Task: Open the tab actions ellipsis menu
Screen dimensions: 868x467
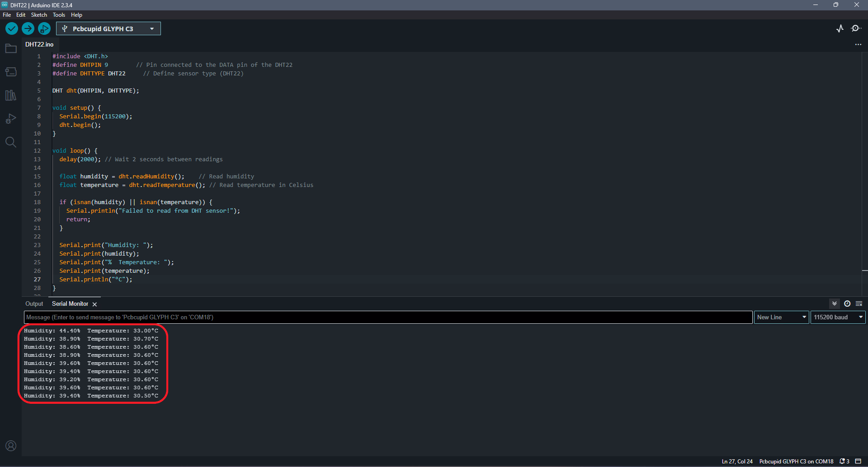Action: click(859, 44)
